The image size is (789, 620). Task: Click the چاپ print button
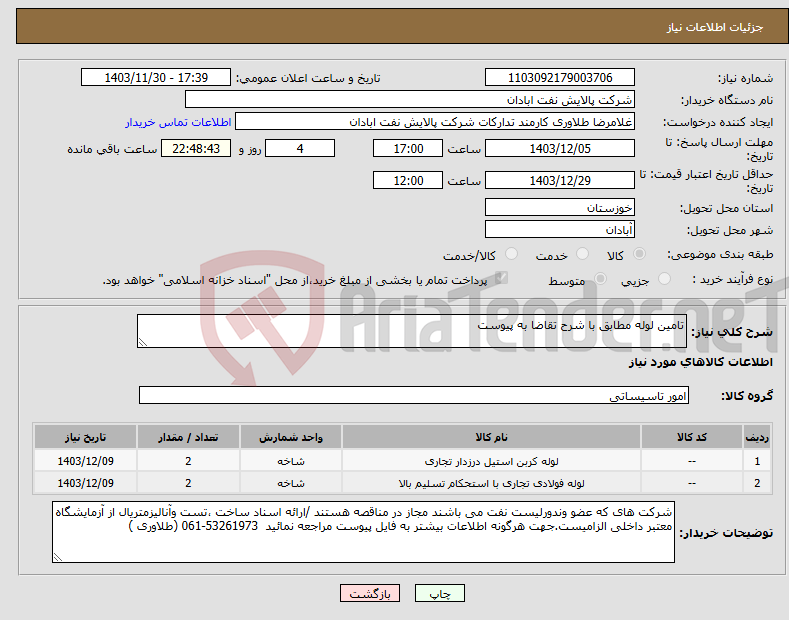[x=440, y=593]
